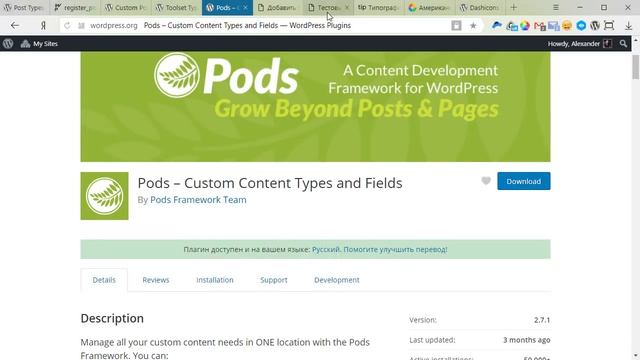Switch to register_p browser tab
The image size is (640, 360).
click(x=75, y=7)
